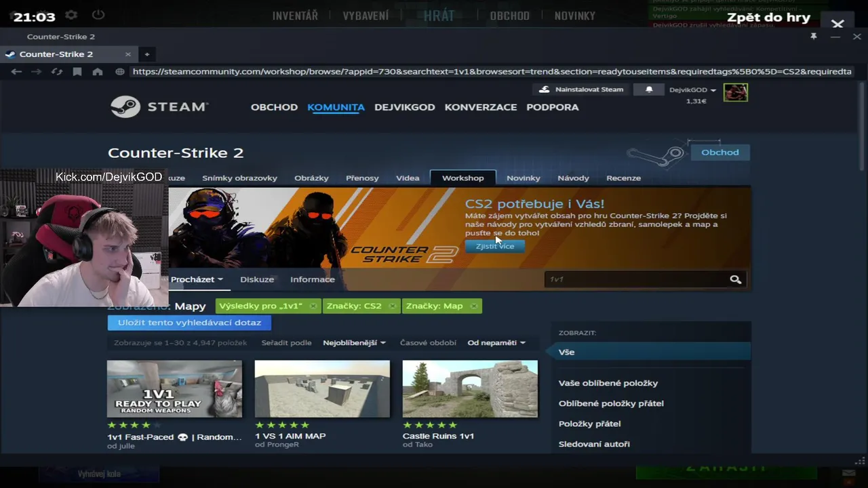Switch to the Obrázky tab

[311, 178]
